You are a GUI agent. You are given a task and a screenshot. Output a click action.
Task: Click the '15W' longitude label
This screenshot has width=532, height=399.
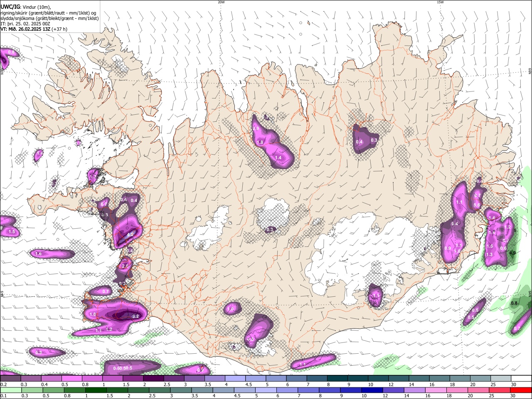pyautogui.click(x=440, y=2)
